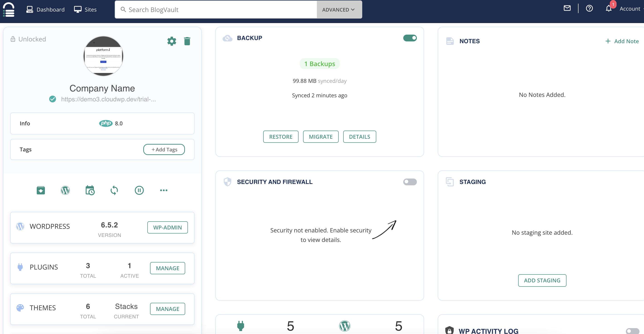Click the Migrate backup button
Image resolution: width=644 pixels, height=334 pixels.
pyautogui.click(x=321, y=136)
